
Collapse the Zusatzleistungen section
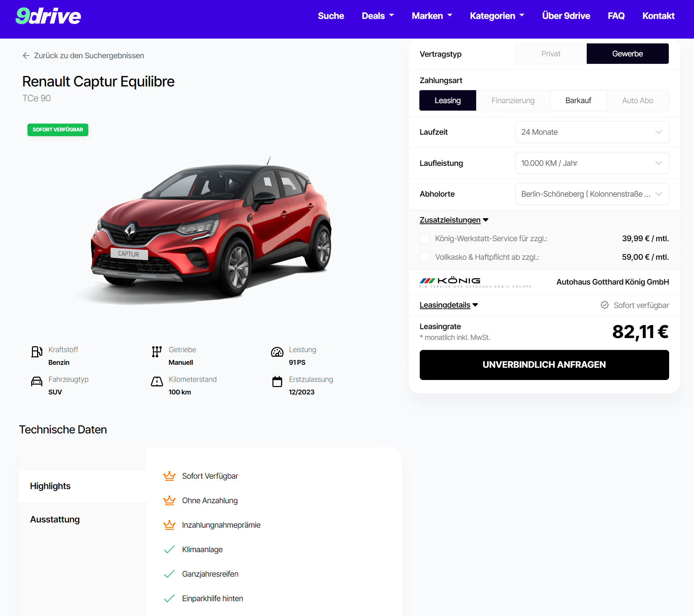[454, 220]
